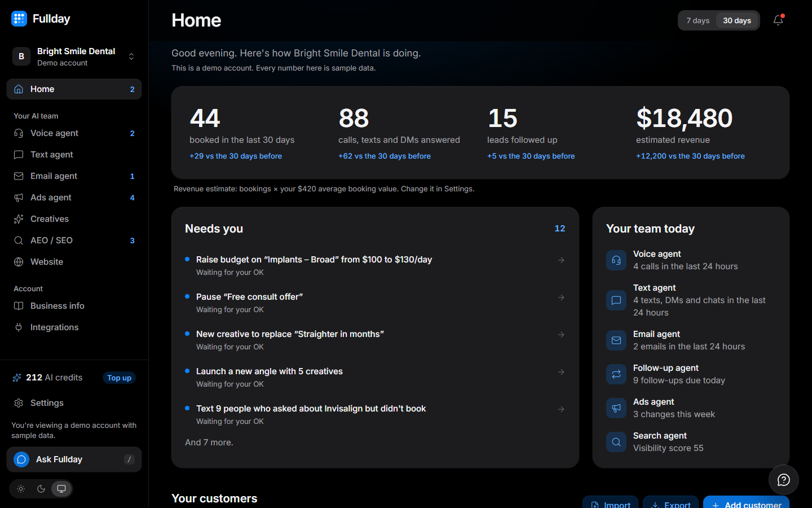The height and width of the screenshot is (508, 812).
Task: Open arrow for Raise budget on Implants item
Action: click(561, 260)
